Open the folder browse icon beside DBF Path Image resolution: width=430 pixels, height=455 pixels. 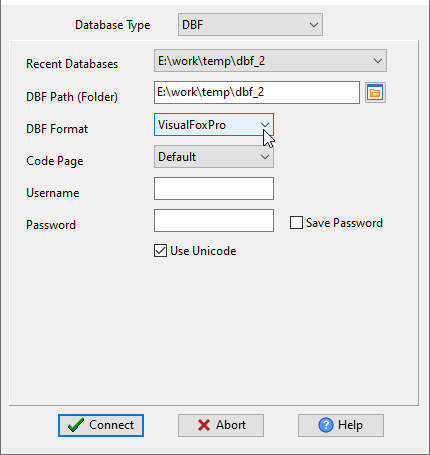pyautogui.click(x=375, y=92)
